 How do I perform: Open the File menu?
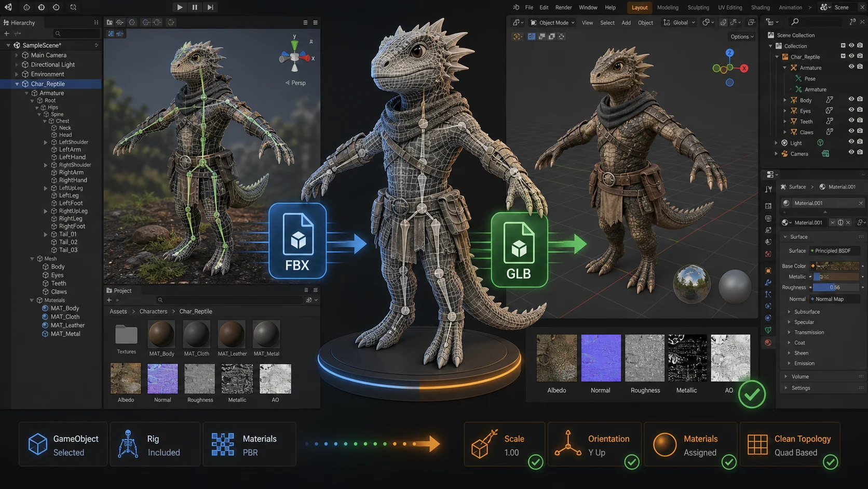529,8
